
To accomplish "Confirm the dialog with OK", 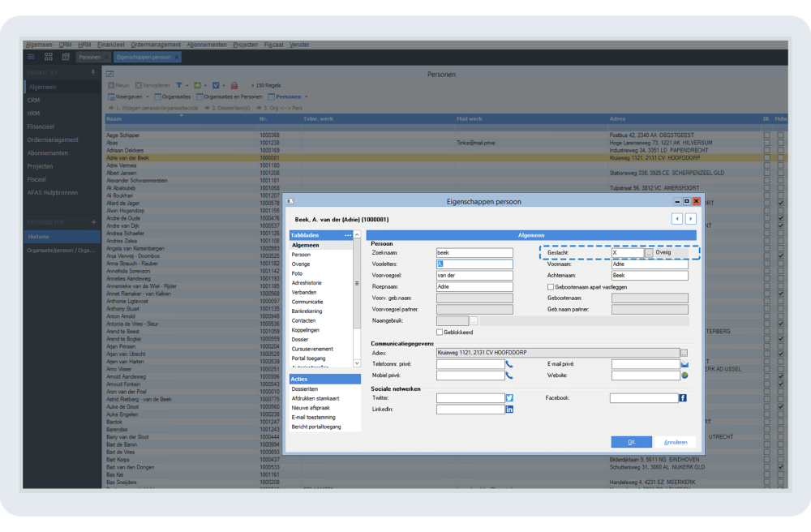I will point(632,442).
